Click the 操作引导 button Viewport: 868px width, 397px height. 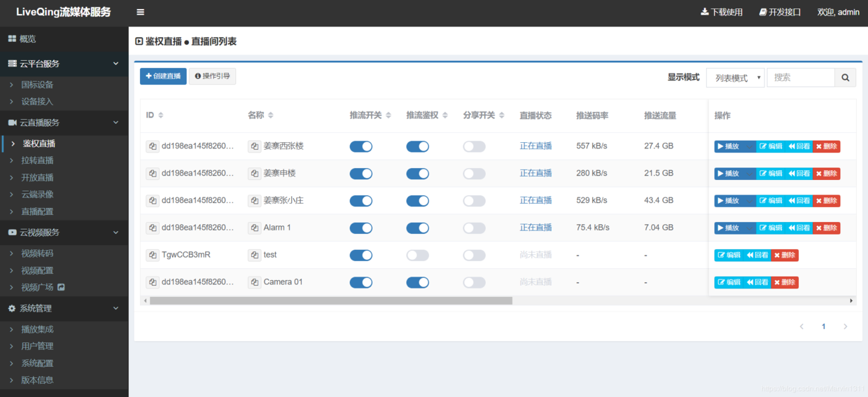point(212,76)
